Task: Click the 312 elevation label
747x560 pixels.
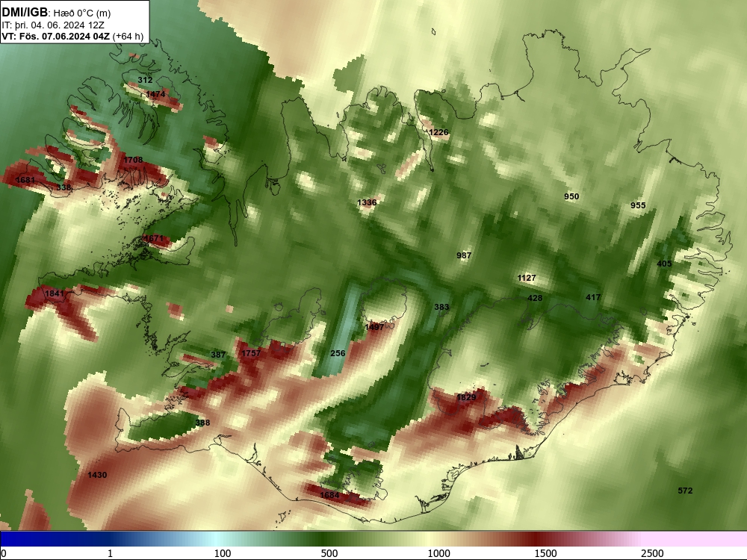Action: [x=145, y=80]
